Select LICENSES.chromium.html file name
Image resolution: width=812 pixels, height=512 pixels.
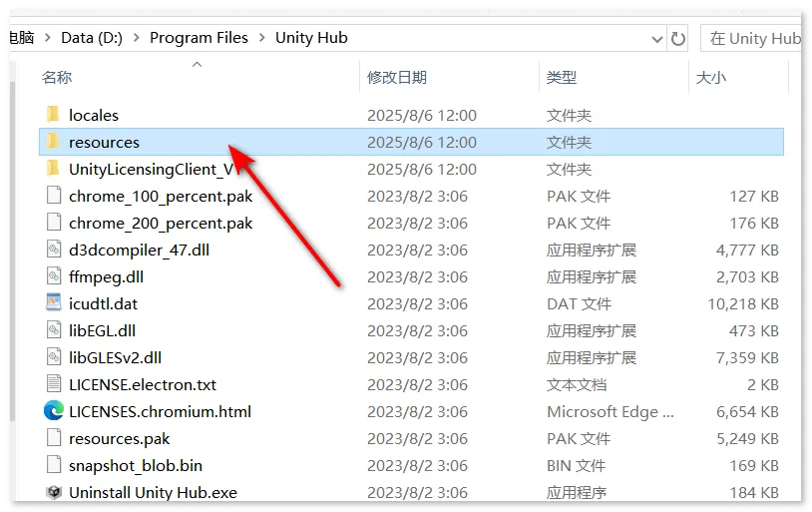pyautogui.click(x=160, y=411)
